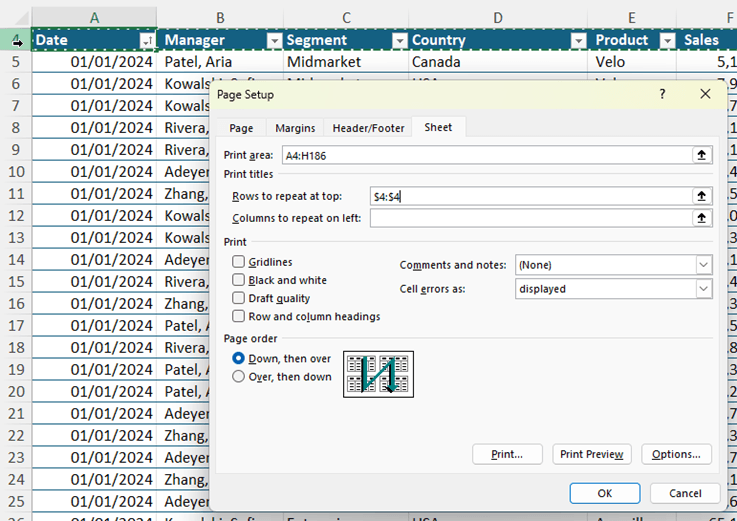Open the Country column filter dropdown

click(579, 41)
